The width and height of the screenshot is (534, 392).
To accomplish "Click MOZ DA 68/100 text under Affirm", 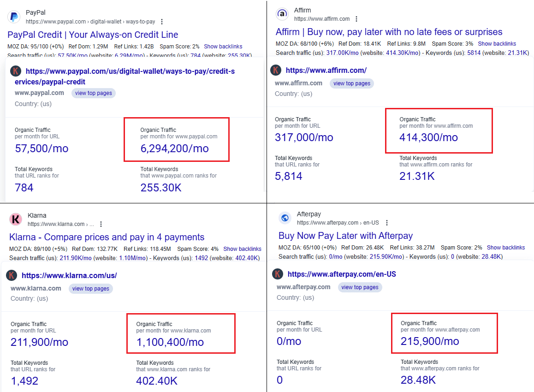I will [x=304, y=44].
